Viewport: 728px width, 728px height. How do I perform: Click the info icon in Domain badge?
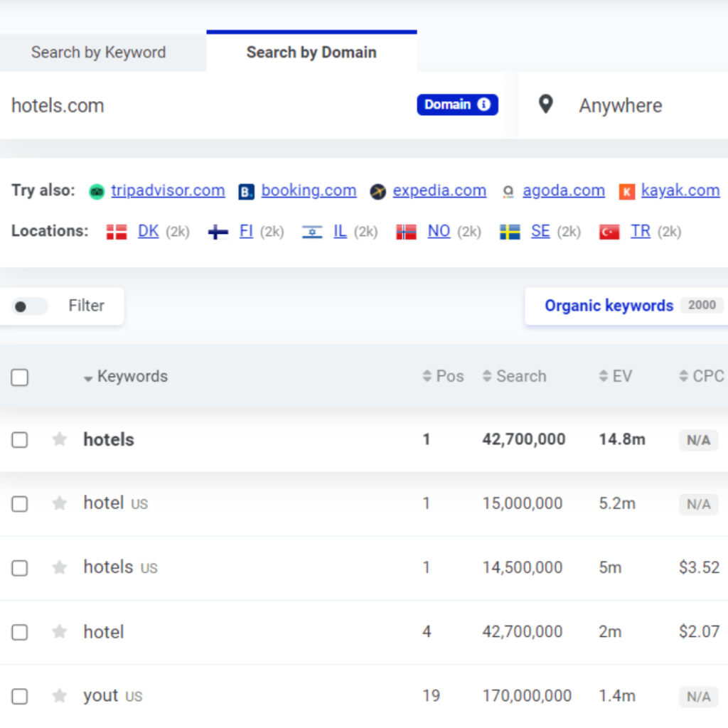[x=483, y=105]
